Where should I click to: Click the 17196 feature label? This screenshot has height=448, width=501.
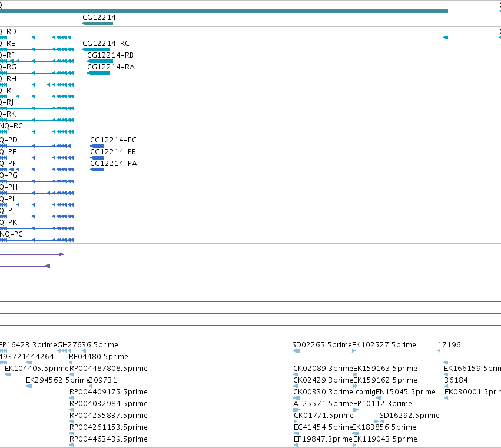pyautogui.click(x=449, y=345)
